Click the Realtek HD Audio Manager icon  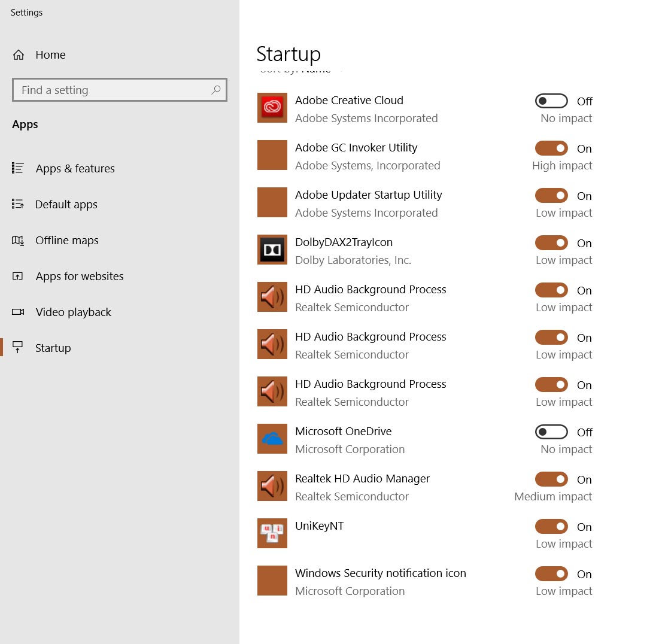(x=272, y=486)
